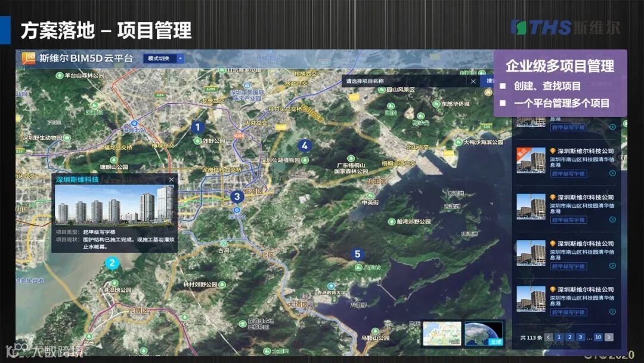Switch basemap to the 全球 globe thumbnail
This screenshot has width=644, height=363.
pyautogui.click(x=484, y=333)
